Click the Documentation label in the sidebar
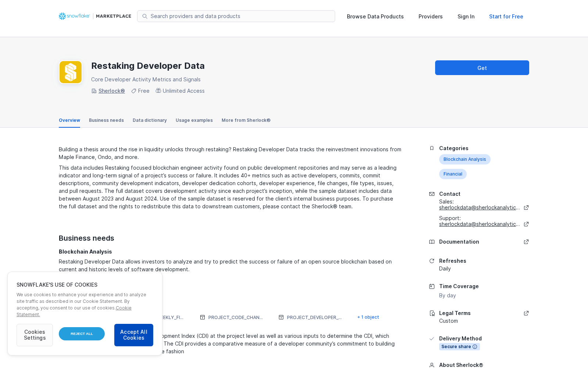This screenshot has width=588, height=368. [x=459, y=242]
